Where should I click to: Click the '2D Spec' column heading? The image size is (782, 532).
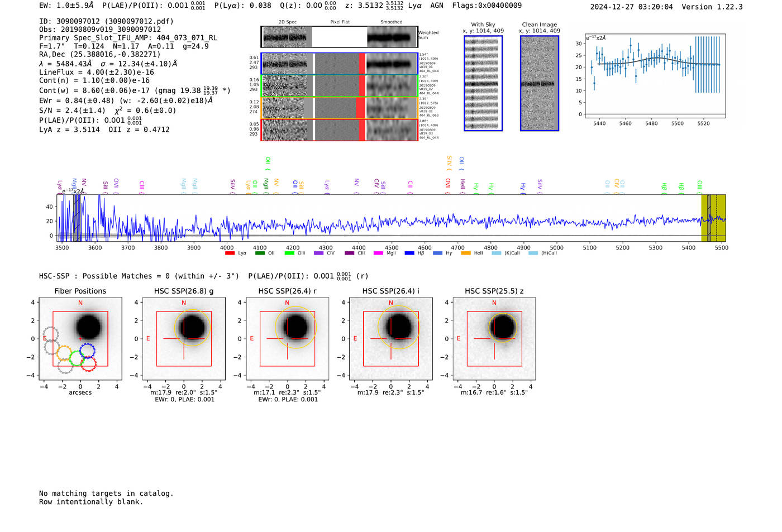288,22
